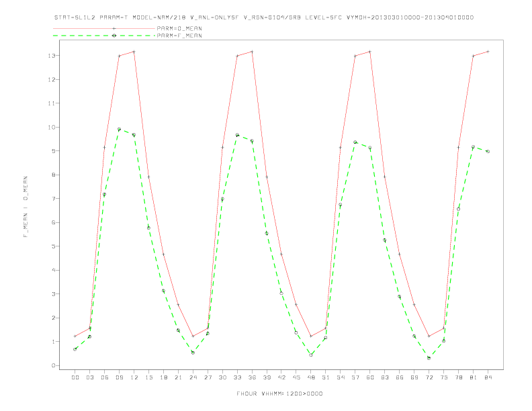
Task: Click y-axis tick label 8
Action: tap(54, 175)
